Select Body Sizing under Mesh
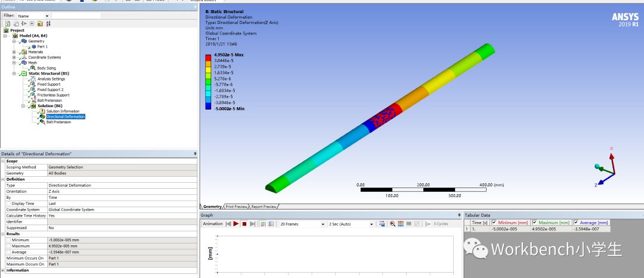644x278 pixels. (47, 68)
